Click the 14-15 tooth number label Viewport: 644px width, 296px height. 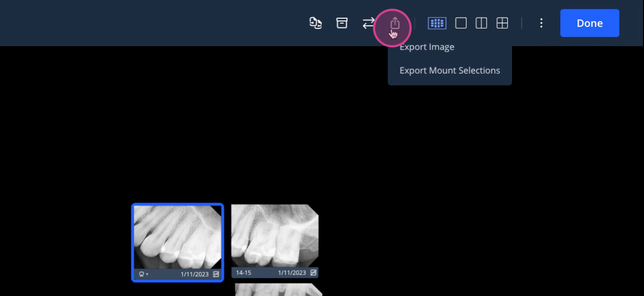point(244,273)
